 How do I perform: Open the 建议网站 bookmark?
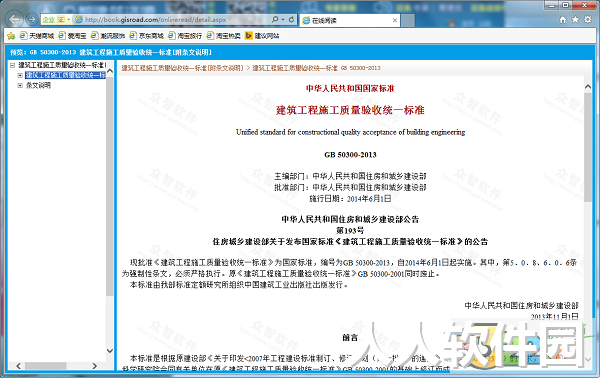[262, 36]
